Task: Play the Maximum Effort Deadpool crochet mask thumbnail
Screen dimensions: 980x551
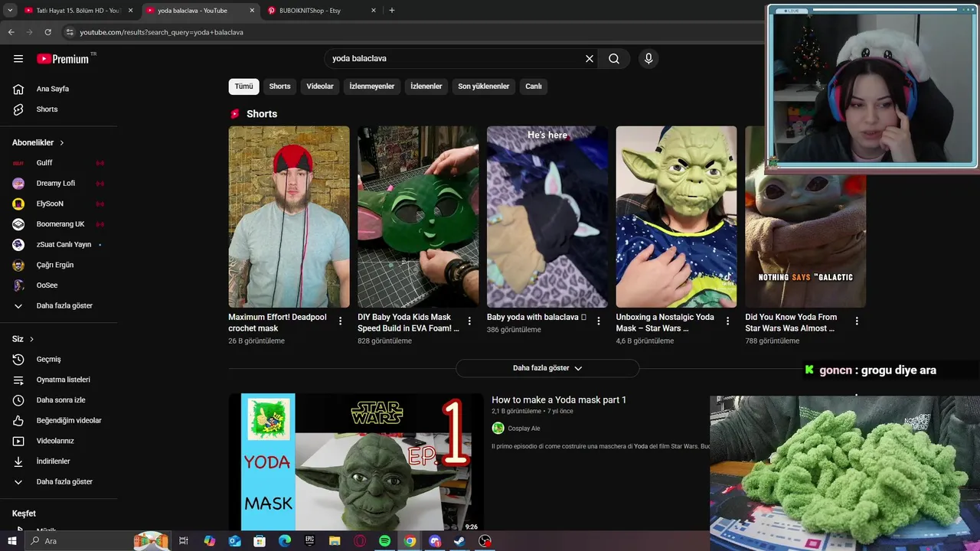Action: tap(289, 217)
